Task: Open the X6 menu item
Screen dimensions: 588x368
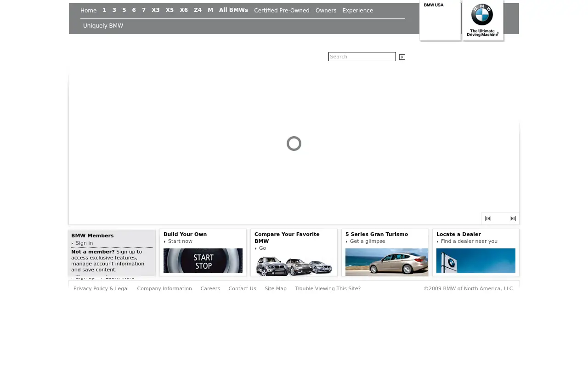Action: [x=184, y=10]
